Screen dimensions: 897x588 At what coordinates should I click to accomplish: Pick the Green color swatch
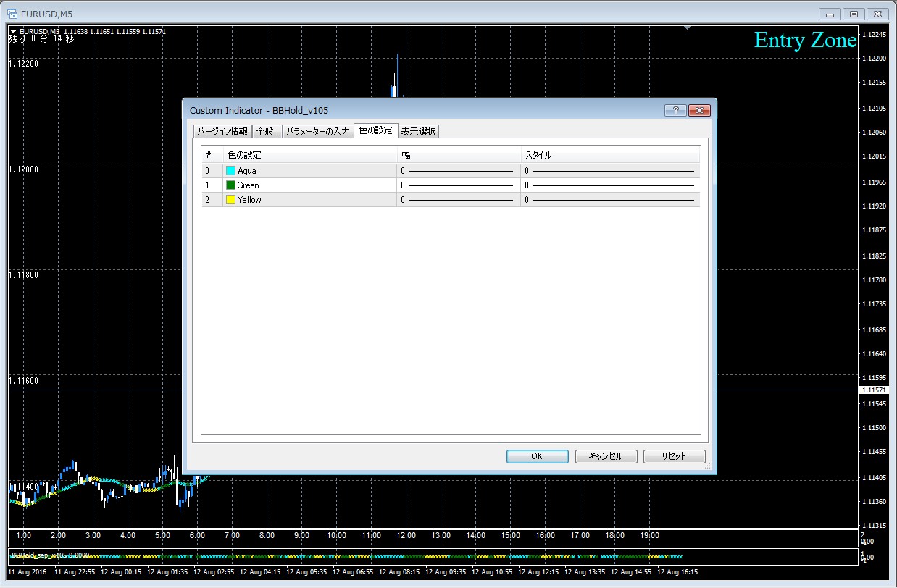[231, 185]
